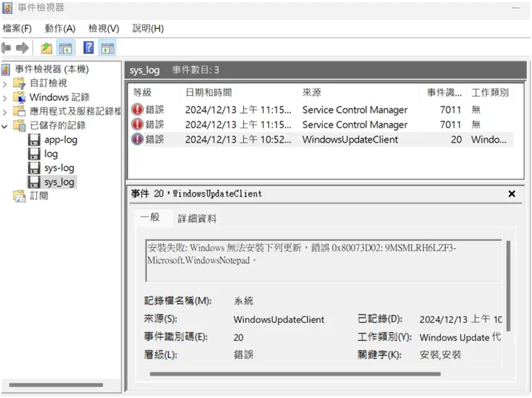This screenshot has width=532, height=398.
Task: Open the 檔案(F) menu
Action: click(17, 29)
